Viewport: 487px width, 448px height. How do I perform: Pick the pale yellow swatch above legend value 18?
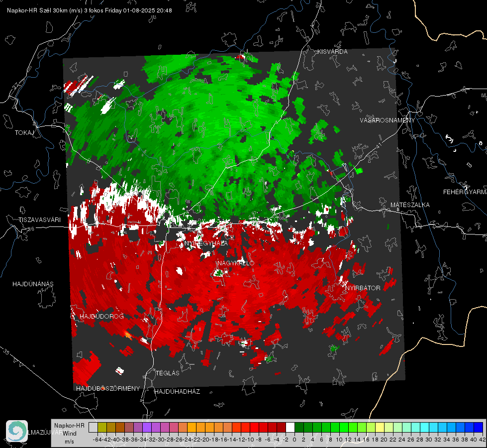tap(380, 427)
